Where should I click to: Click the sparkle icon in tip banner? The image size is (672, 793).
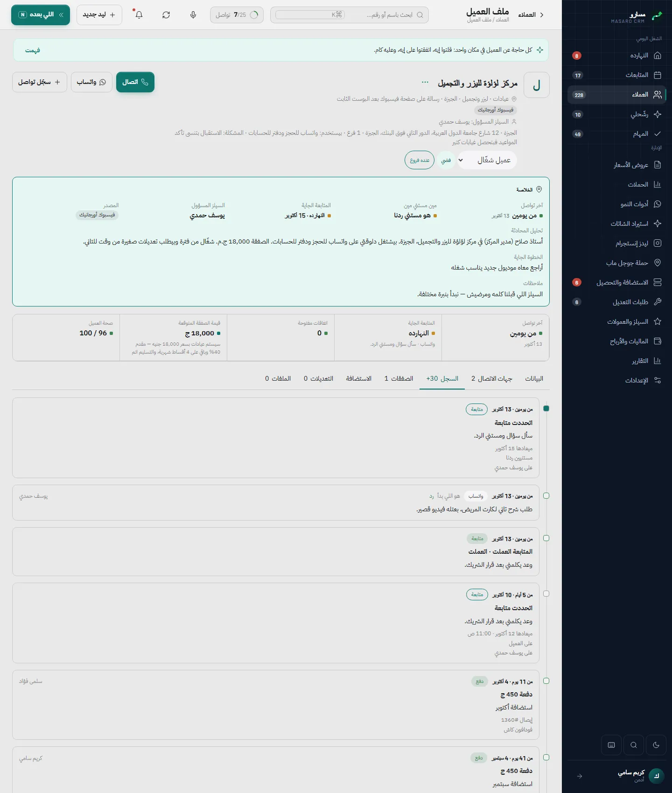coord(540,50)
